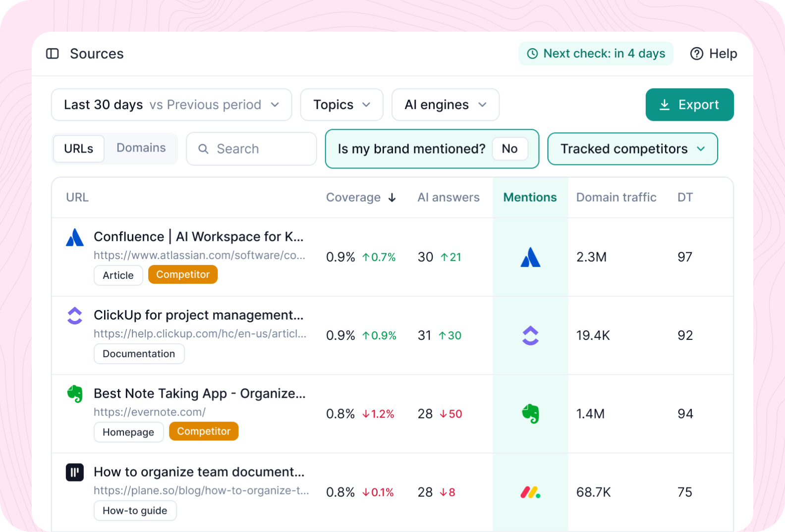Click the ↑0.7% coverage change

coord(379,257)
